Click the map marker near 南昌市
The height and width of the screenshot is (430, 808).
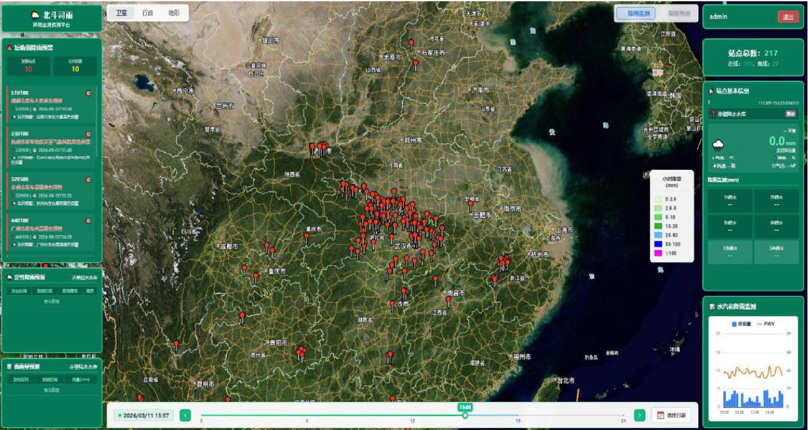(x=448, y=300)
